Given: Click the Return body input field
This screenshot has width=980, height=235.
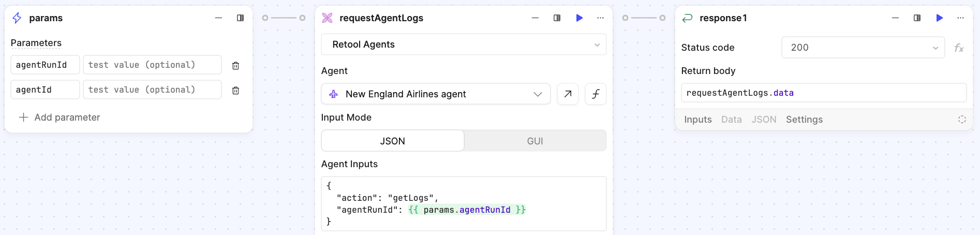Looking at the screenshot, I should pyautogui.click(x=823, y=93).
